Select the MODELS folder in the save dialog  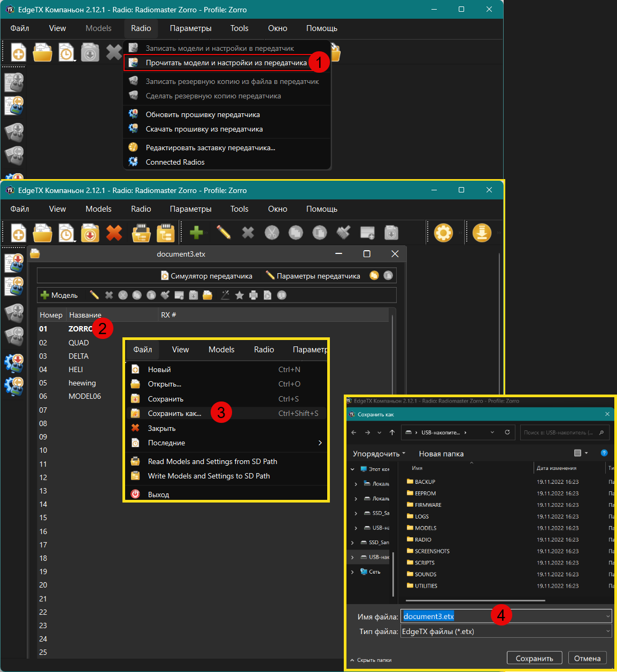tap(426, 528)
